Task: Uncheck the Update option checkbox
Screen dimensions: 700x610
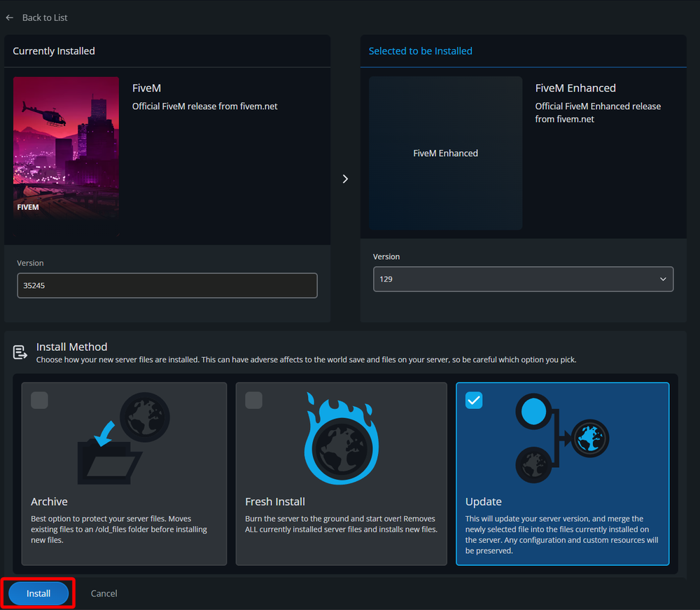Action: (474, 400)
